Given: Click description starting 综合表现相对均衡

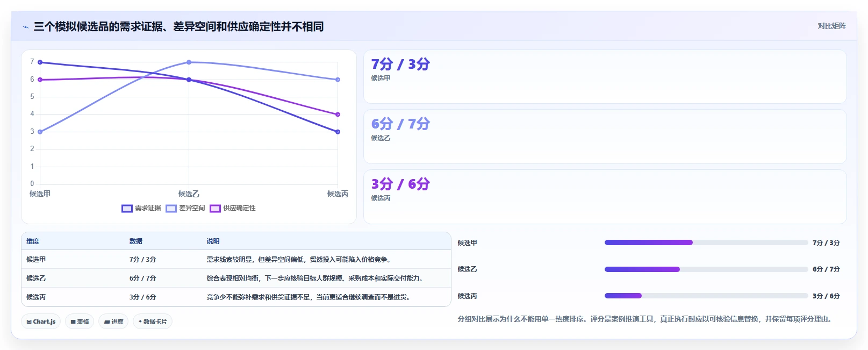Looking at the screenshot, I should click(315, 278).
